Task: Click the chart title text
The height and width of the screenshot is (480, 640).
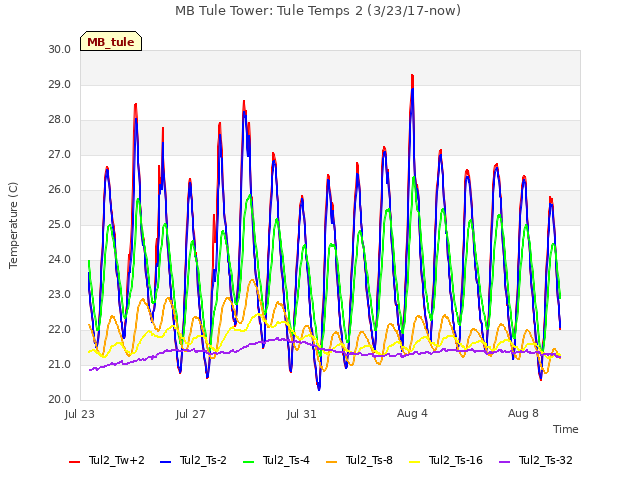Action: tap(318, 11)
